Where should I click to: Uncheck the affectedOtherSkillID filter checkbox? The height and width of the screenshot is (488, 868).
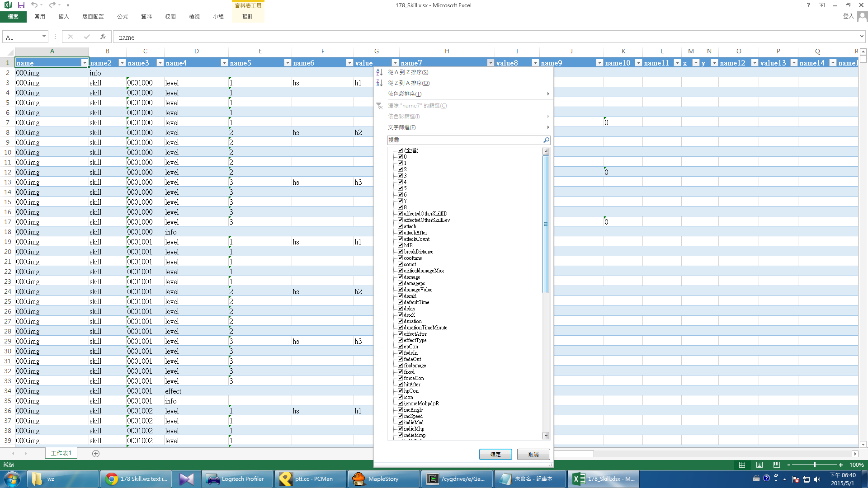pyautogui.click(x=400, y=214)
